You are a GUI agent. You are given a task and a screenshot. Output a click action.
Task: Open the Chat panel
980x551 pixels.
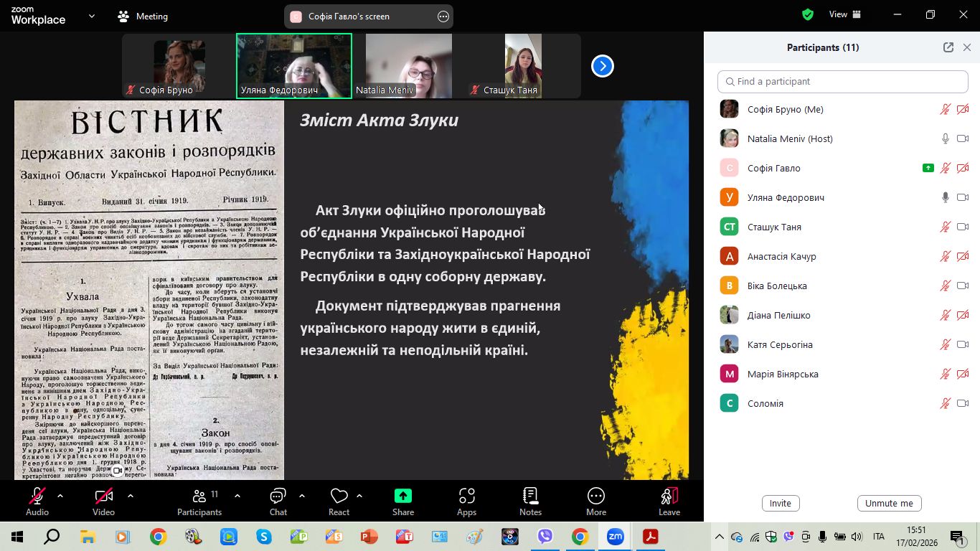pos(278,501)
